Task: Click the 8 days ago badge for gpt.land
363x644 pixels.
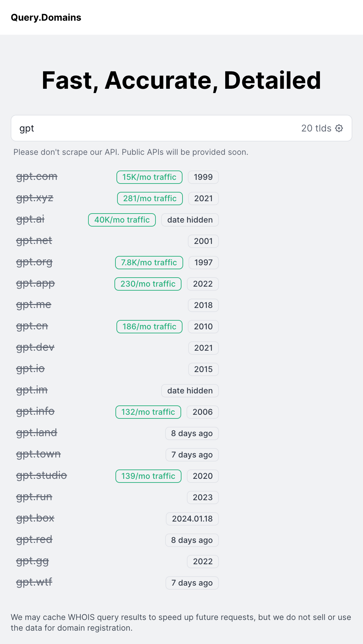Action: pos(192,433)
